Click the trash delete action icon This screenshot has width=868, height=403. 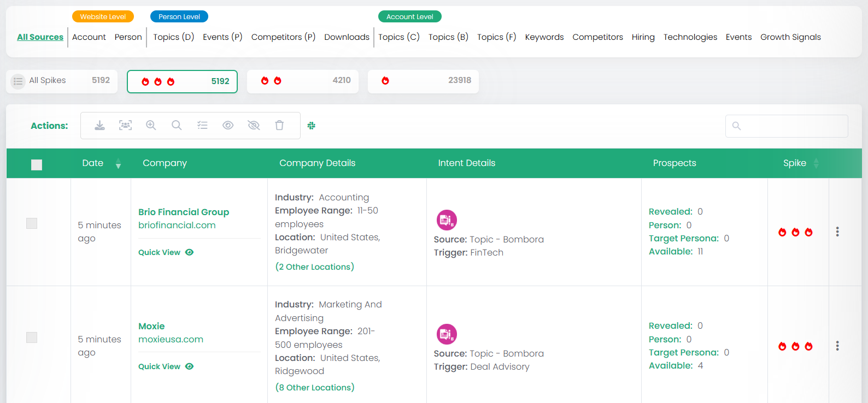point(279,126)
